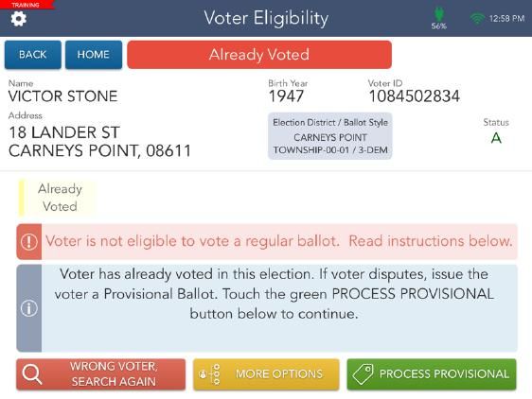Image resolution: width=532 pixels, height=399 pixels.
Task: Click the battery charge indicator icon
Action: [x=438, y=14]
